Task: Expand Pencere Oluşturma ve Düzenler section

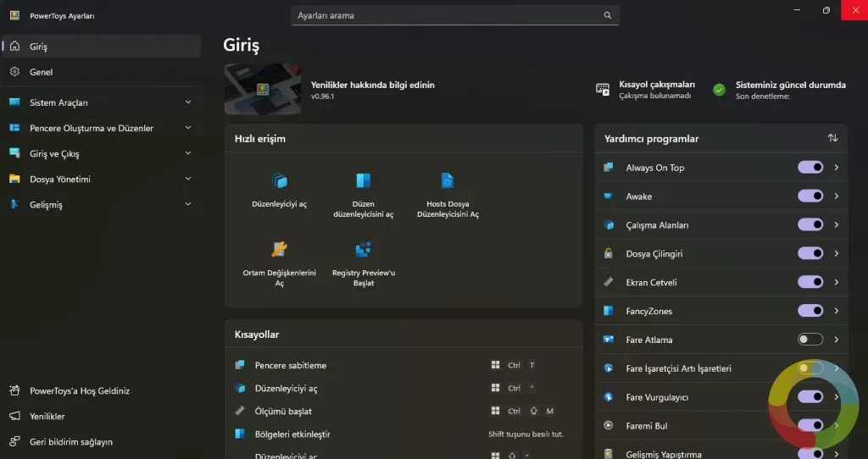Action: click(102, 128)
